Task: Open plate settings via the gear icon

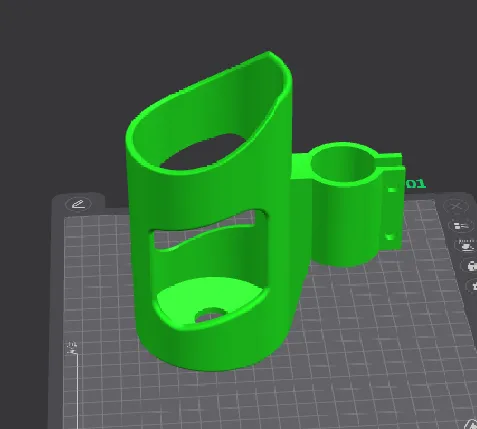Action: point(473,286)
